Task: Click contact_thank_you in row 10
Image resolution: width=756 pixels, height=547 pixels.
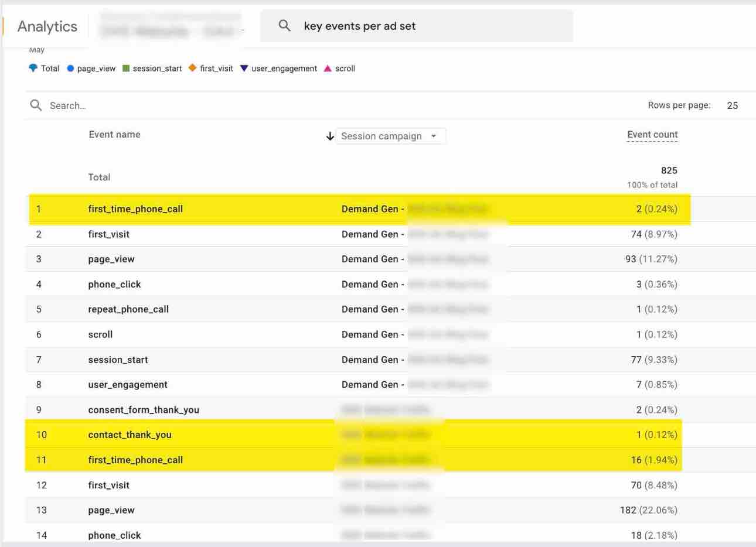Action: pos(130,435)
